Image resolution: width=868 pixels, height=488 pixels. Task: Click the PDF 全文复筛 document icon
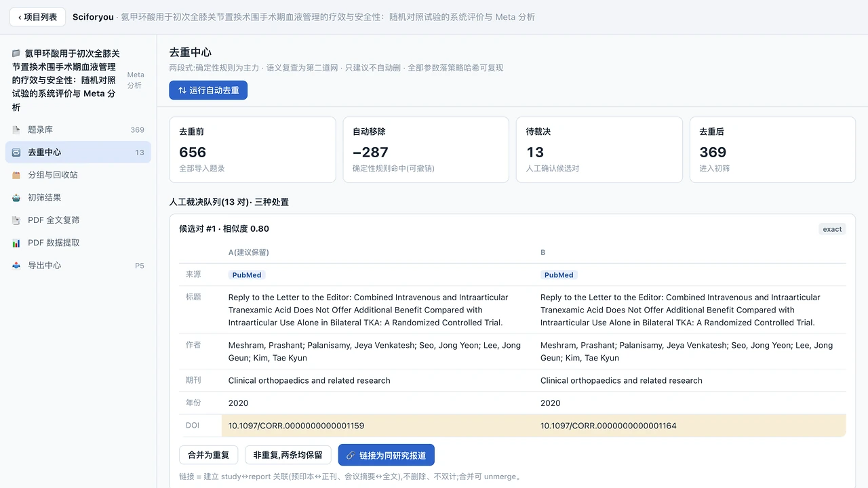(x=16, y=220)
